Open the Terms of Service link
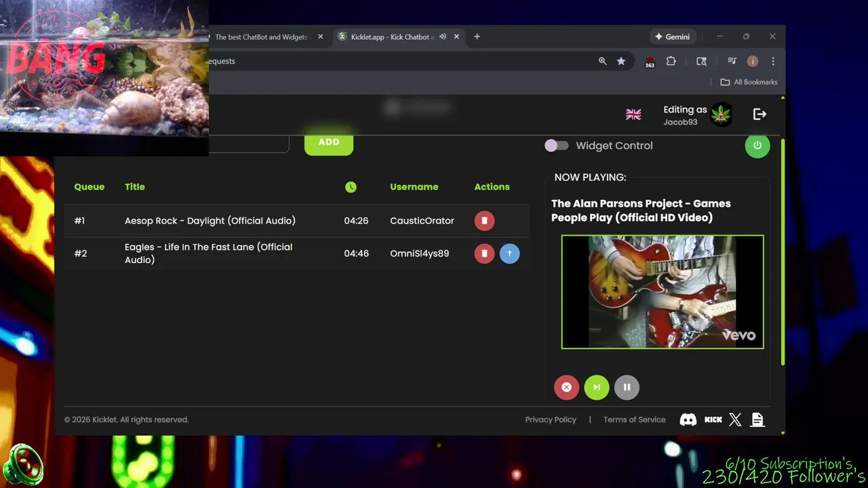This screenshot has width=868, height=488. point(635,420)
